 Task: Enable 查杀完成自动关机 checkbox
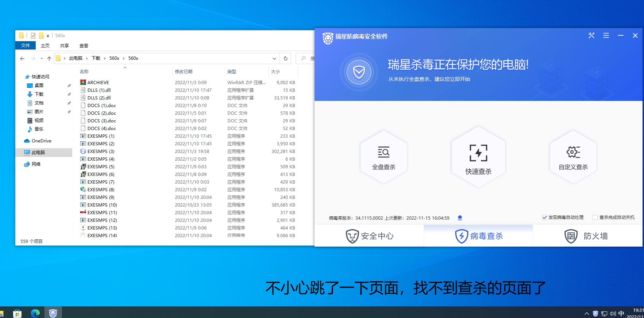pyautogui.click(x=595, y=217)
